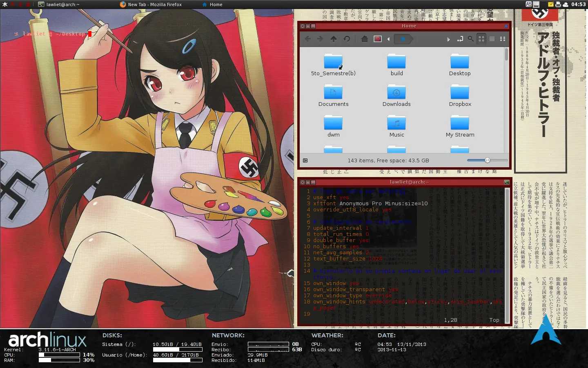The image size is (588, 368).
Task: Click the 'own_window_type' line in vim
Action: 352,295
